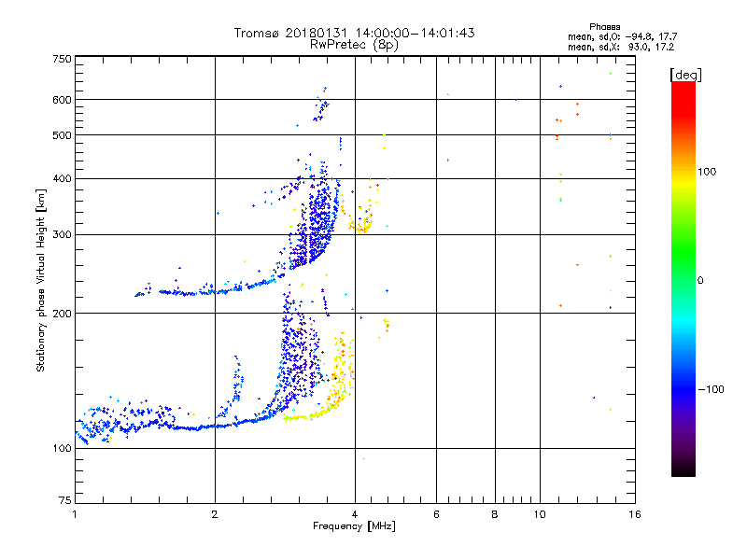This screenshot has height=560, width=747.
Task: Click the 'mean, sd,X: 93.0, 17.2' text
Action: point(621,47)
